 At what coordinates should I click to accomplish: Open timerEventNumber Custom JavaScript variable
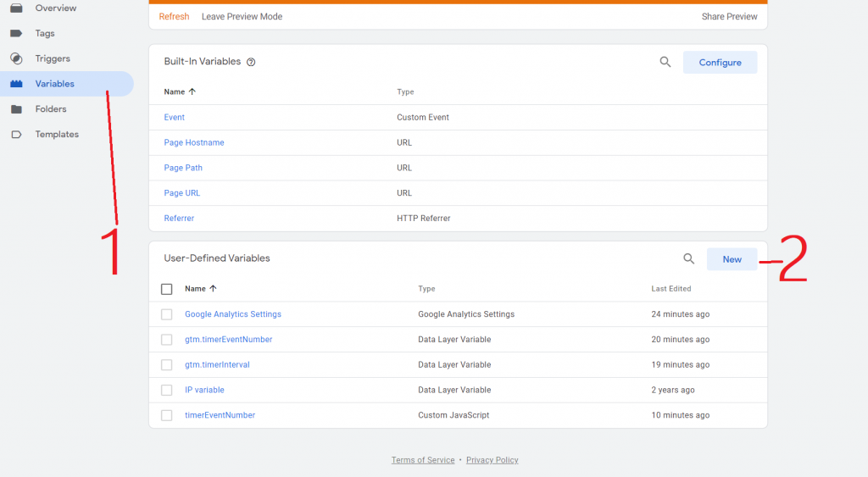220,415
